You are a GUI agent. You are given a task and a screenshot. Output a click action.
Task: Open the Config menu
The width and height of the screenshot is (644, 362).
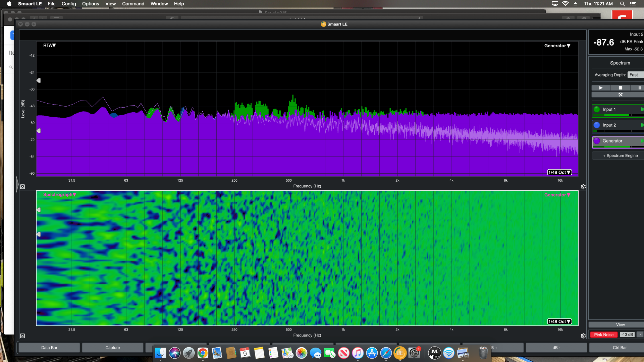pyautogui.click(x=69, y=4)
